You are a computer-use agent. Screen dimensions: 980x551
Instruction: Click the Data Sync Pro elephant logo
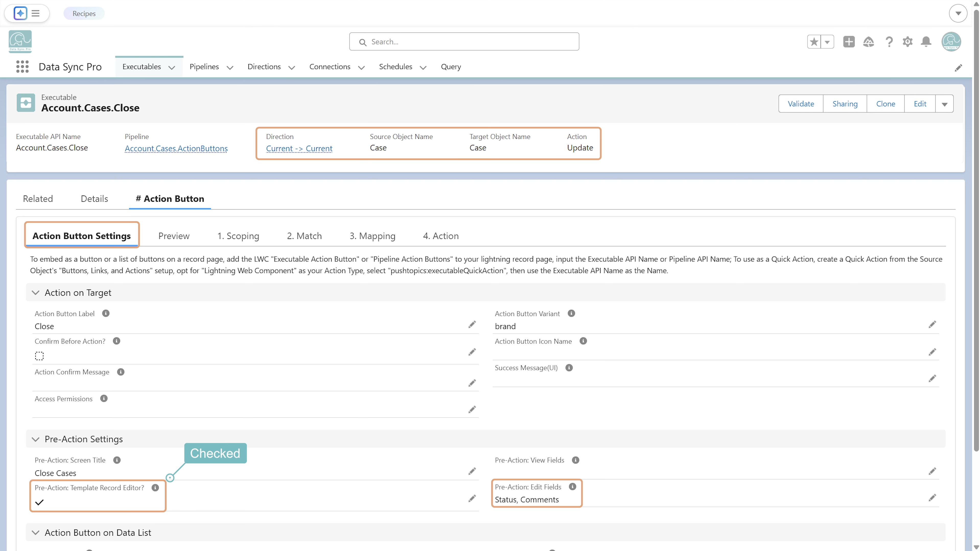(x=20, y=41)
